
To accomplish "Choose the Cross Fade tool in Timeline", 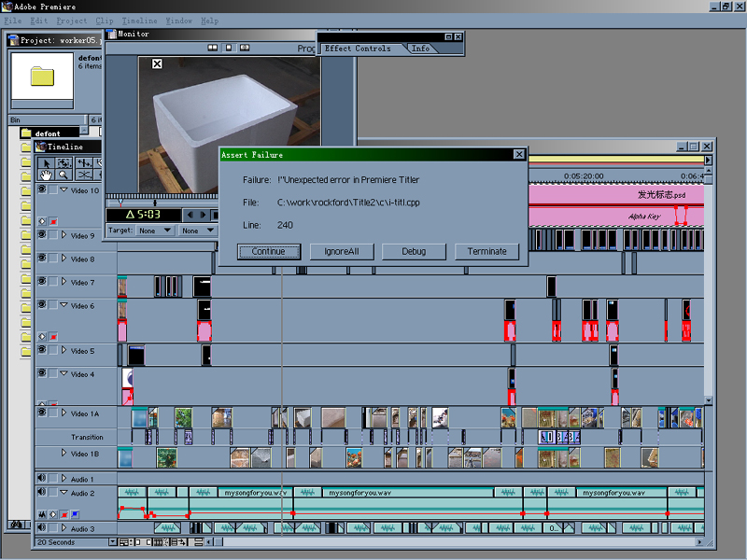I will point(84,175).
